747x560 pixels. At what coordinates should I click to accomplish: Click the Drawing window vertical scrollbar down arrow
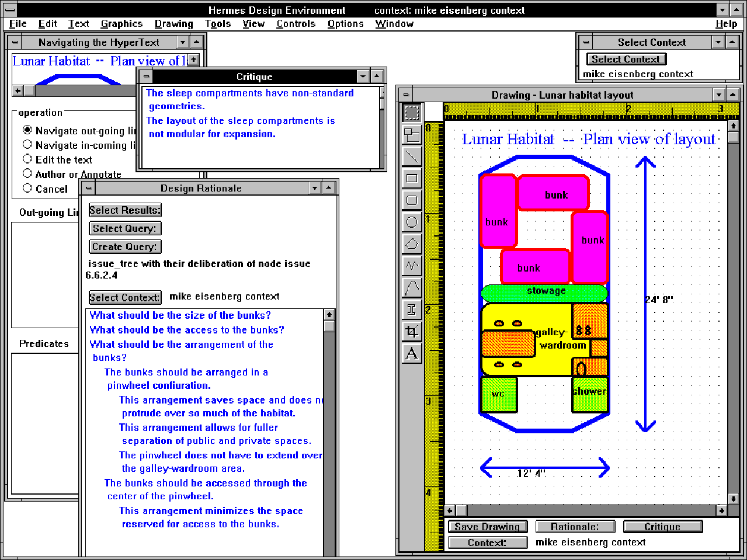click(x=734, y=499)
